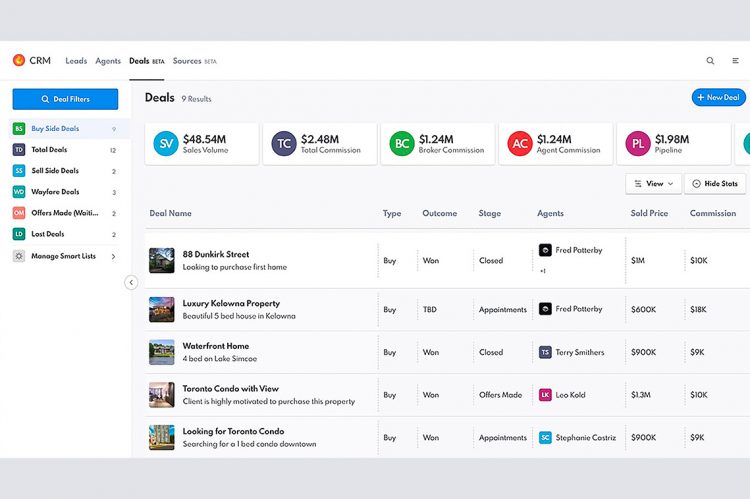Select Sell Side Deals smart list
The image size is (750, 499).
tap(55, 171)
